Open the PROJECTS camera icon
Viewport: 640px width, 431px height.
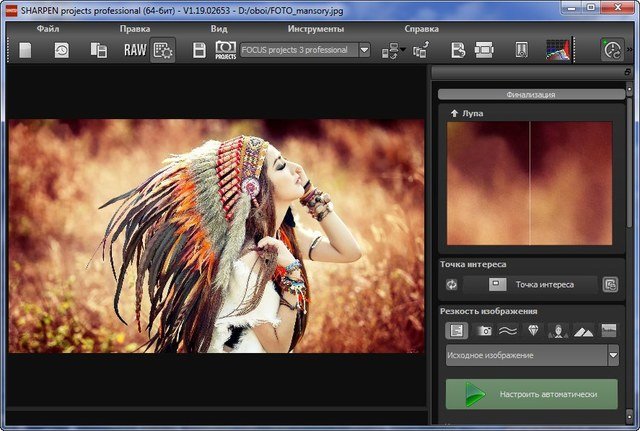tap(226, 50)
